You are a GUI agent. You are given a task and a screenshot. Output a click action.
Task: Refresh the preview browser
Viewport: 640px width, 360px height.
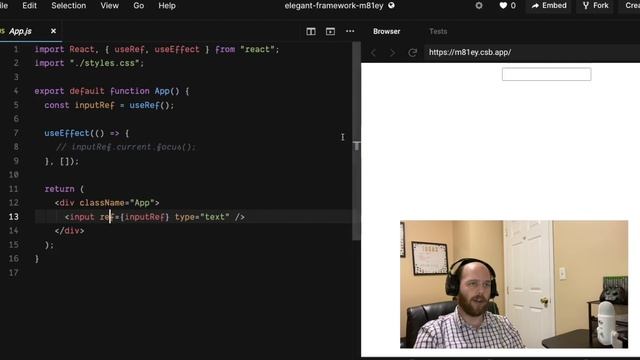[412, 53]
